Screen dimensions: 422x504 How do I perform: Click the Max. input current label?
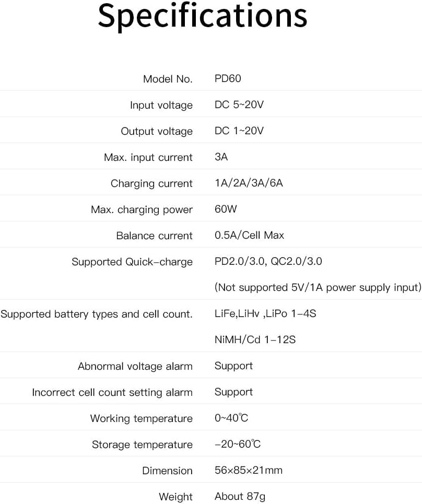pyautogui.click(x=148, y=157)
